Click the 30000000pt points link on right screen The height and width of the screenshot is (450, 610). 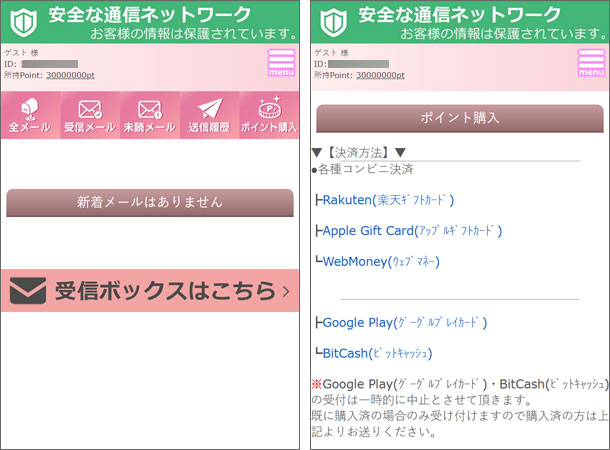click(x=381, y=75)
